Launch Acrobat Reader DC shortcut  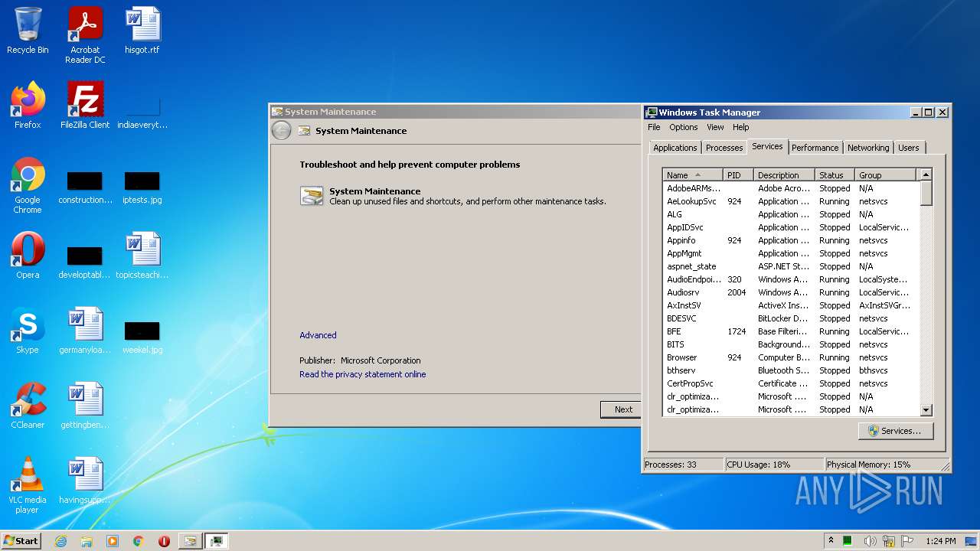click(85, 35)
